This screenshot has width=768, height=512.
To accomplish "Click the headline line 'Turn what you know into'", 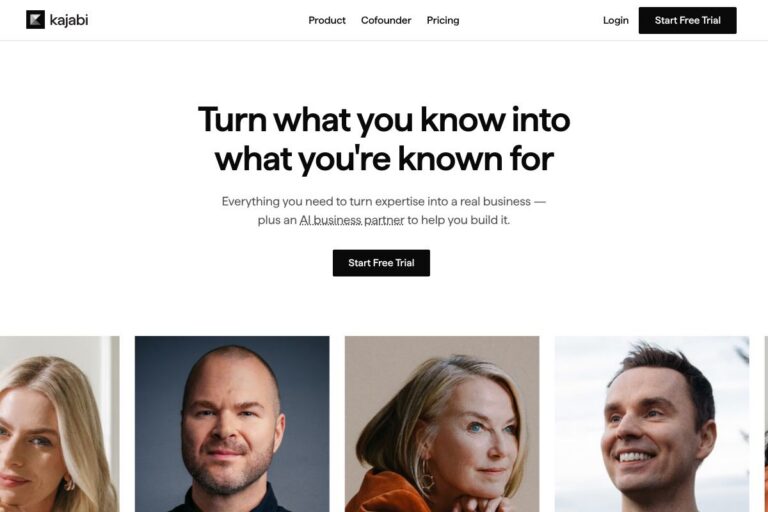I will [384, 120].
